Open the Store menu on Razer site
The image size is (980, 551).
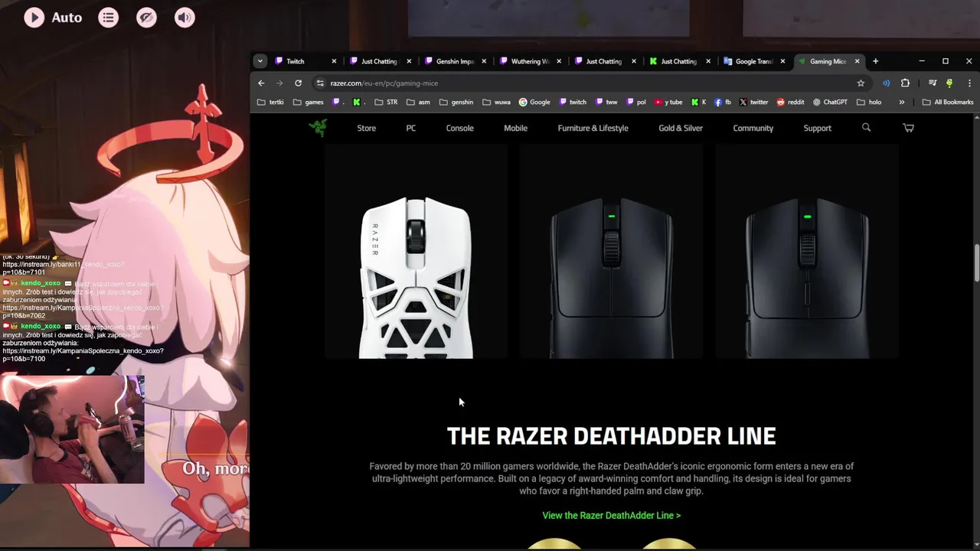(367, 128)
